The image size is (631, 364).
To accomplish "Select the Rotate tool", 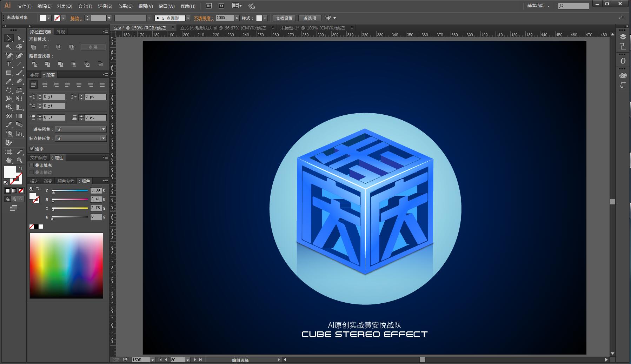I will pos(8,90).
